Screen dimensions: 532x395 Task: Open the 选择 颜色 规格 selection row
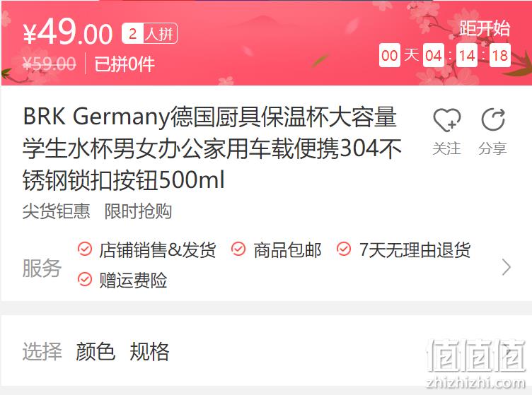(x=266, y=350)
